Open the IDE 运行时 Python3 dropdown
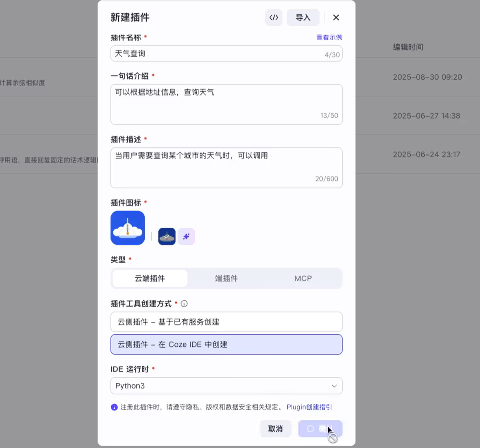Image resolution: width=480 pixels, height=448 pixels. tap(226, 386)
